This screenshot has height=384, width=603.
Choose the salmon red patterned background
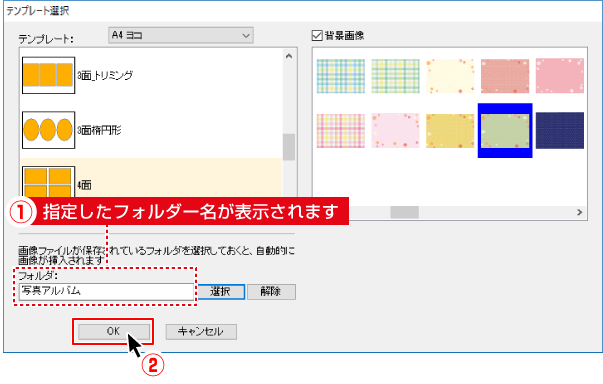pyautogui.click(x=505, y=76)
